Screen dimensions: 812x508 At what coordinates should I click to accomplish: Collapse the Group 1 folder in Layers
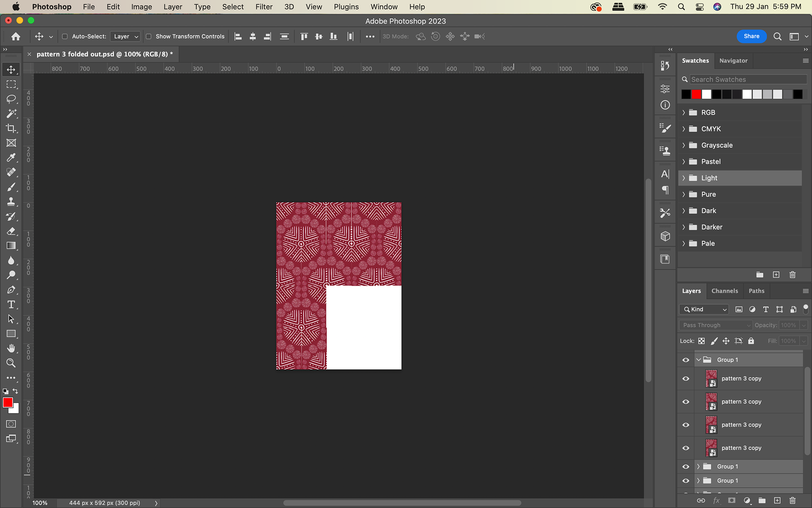click(699, 359)
